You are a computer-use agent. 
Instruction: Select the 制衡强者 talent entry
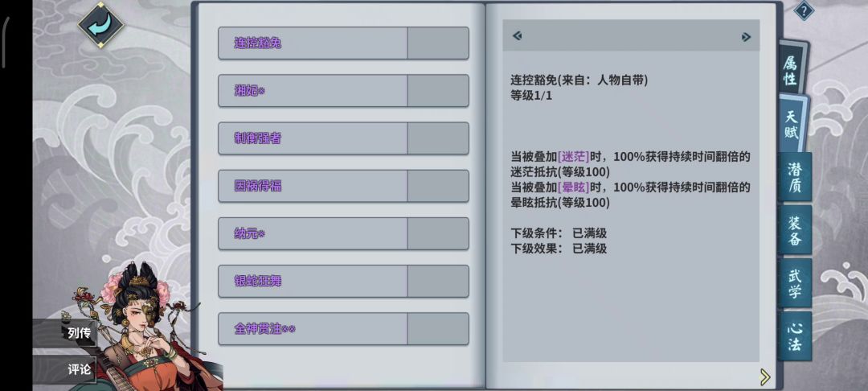click(343, 138)
